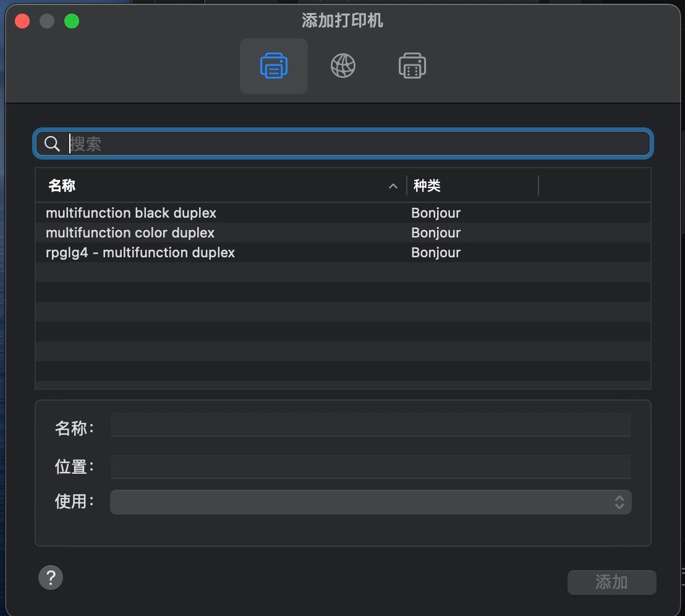The image size is (685, 616).
Task: Click into the 名称 text field
Action: pyautogui.click(x=370, y=425)
